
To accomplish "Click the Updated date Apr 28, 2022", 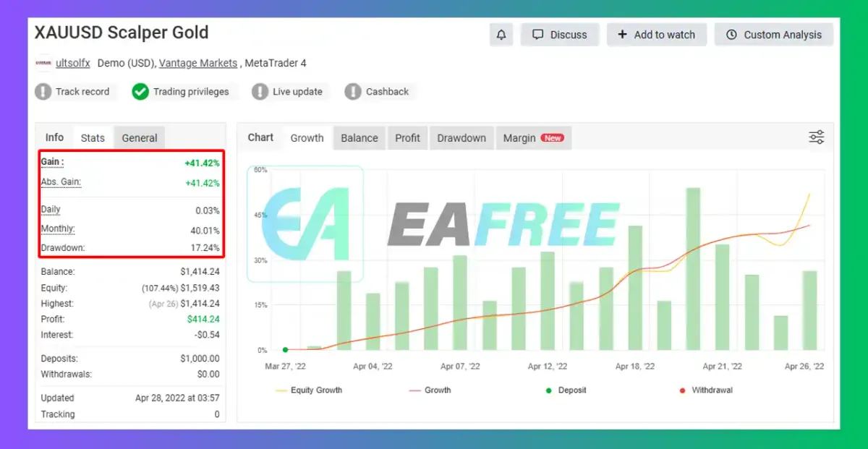I will (x=177, y=398).
